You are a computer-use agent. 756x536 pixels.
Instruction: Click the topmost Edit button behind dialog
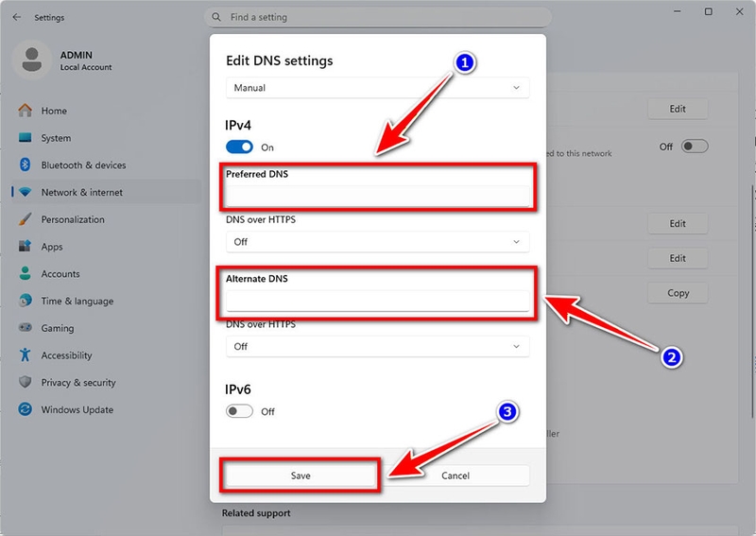(x=678, y=109)
